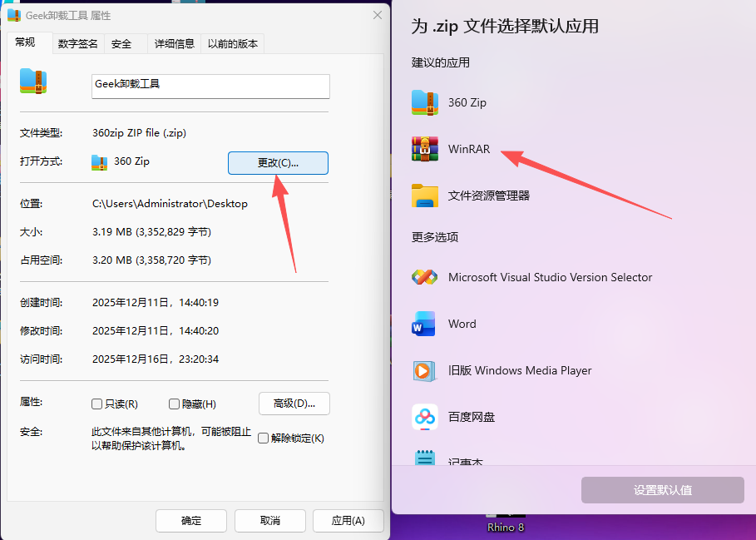Select 百度网盘 from the app list
Image resolution: width=756 pixels, height=540 pixels.
click(470, 418)
